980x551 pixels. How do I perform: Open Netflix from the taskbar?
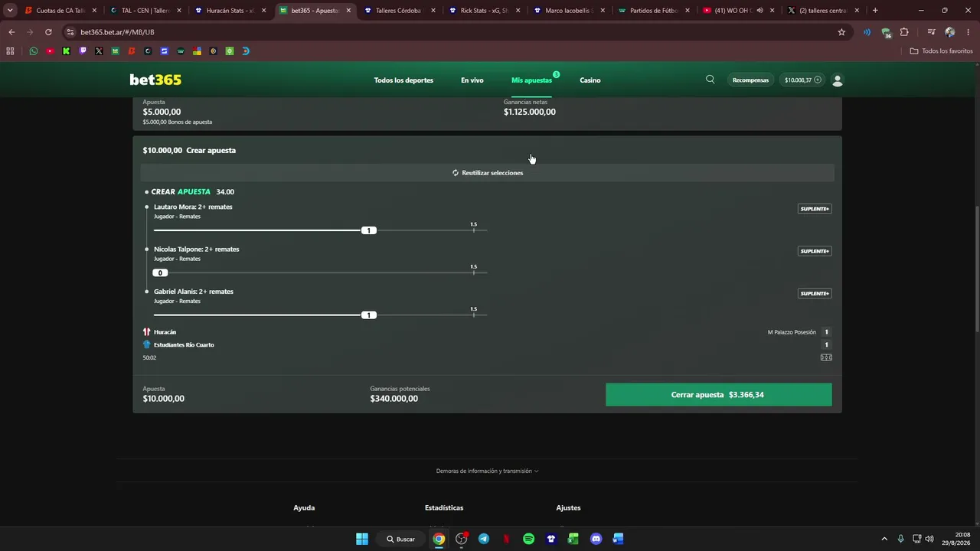point(506,539)
